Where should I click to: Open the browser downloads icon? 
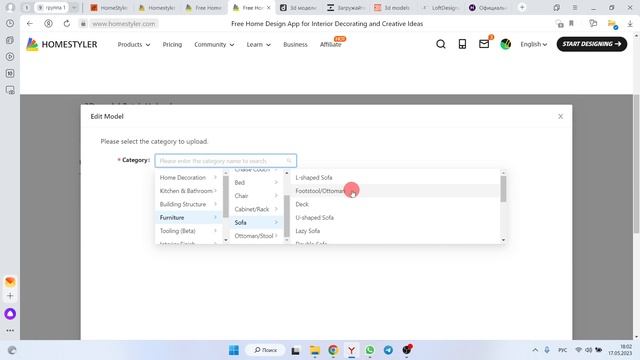tap(630, 24)
